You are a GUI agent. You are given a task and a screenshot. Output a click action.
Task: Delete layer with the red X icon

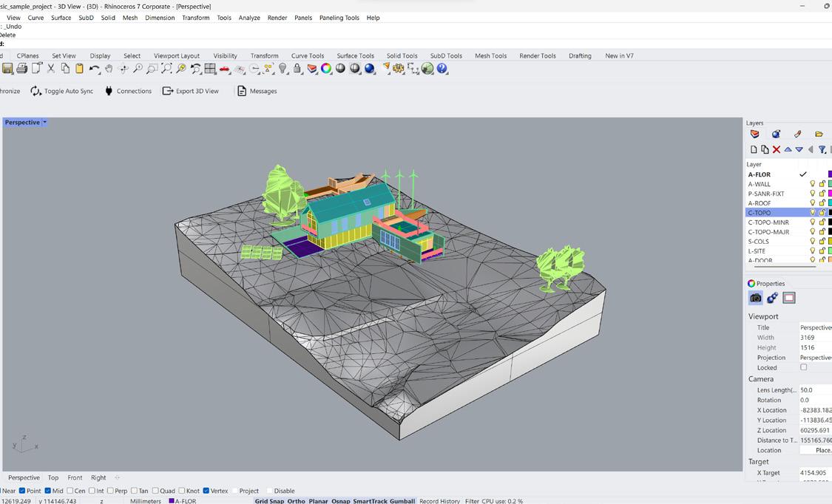tap(777, 150)
